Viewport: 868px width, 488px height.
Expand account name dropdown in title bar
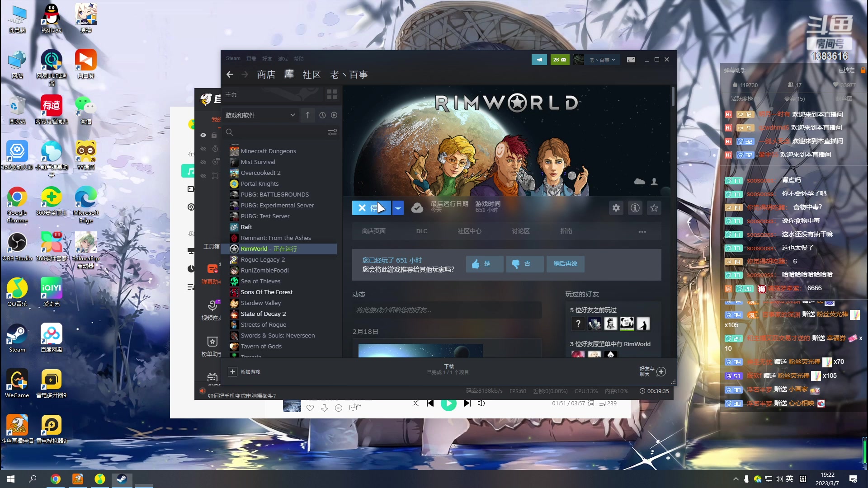[602, 60]
